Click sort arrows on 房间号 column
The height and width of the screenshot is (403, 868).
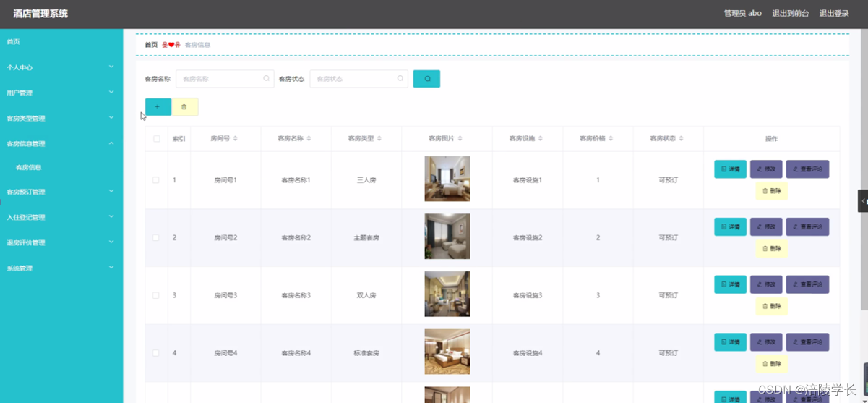[x=235, y=138]
